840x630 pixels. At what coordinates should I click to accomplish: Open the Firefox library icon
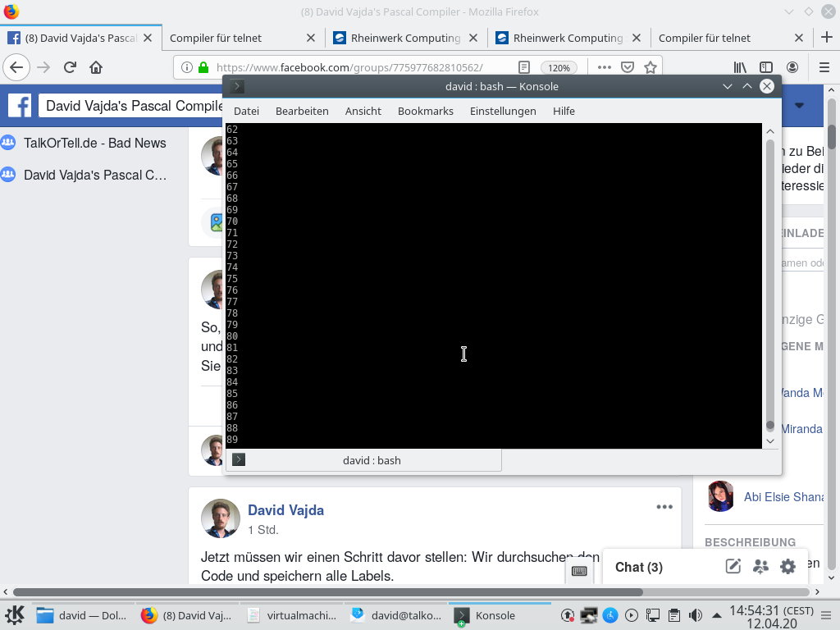point(740,67)
